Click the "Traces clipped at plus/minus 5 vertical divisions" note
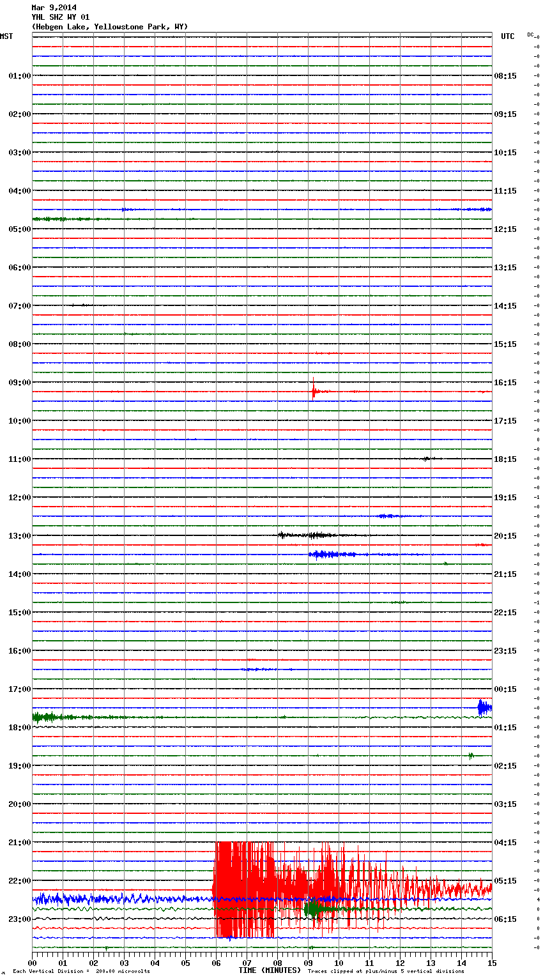 click(386, 972)
